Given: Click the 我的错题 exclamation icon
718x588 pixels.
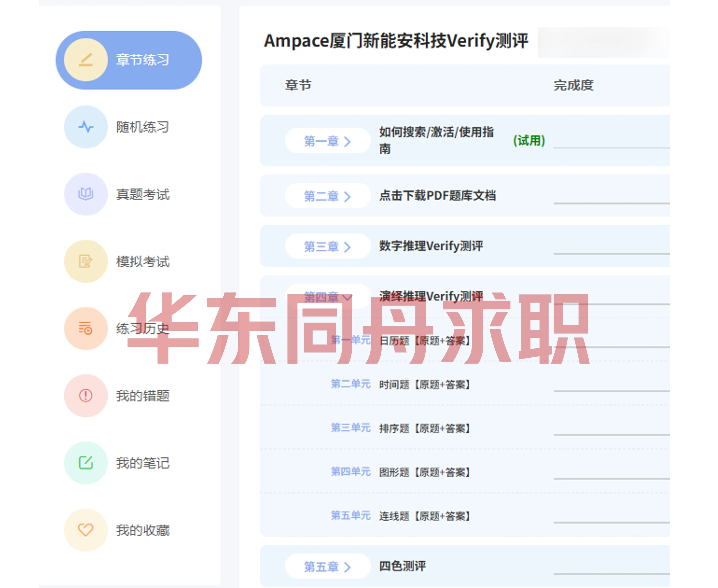Looking at the screenshot, I should (86, 396).
